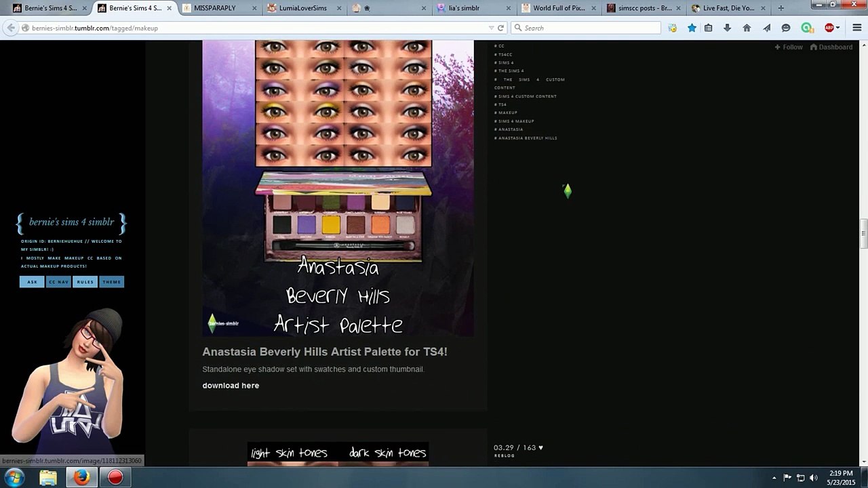Open the SIMS 4 MAKEUP tag

pos(514,121)
